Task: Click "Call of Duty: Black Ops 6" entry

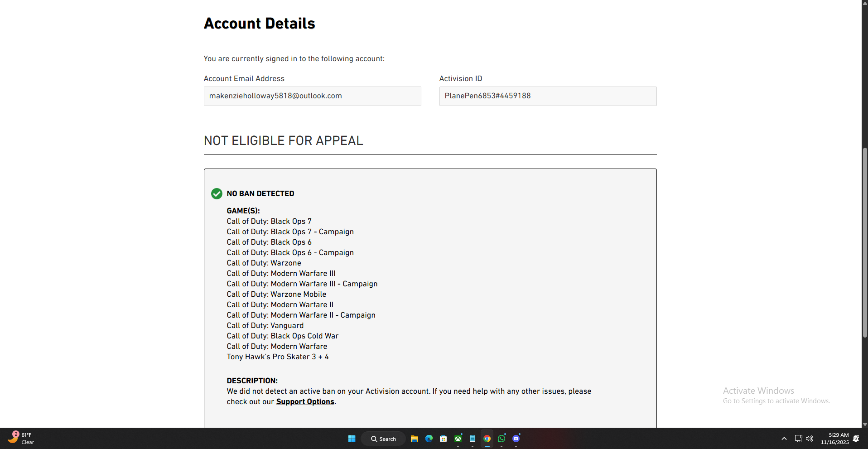Action: (269, 242)
